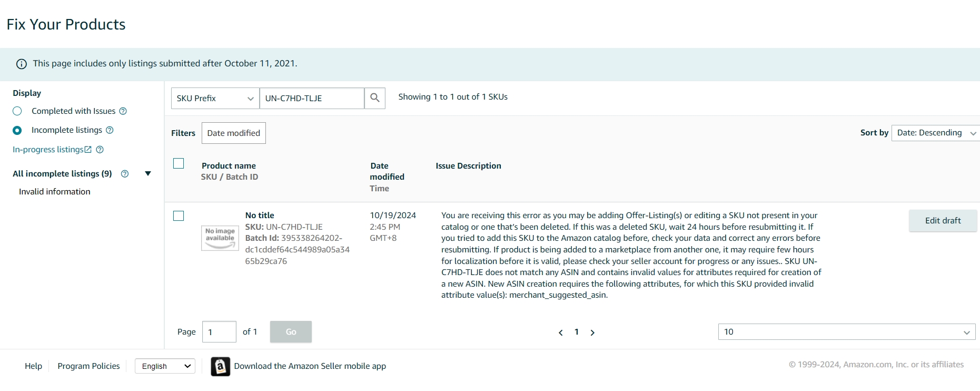The image size is (980, 391).
Task: Open help tooltip for Incomplete listings
Action: click(110, 130)
